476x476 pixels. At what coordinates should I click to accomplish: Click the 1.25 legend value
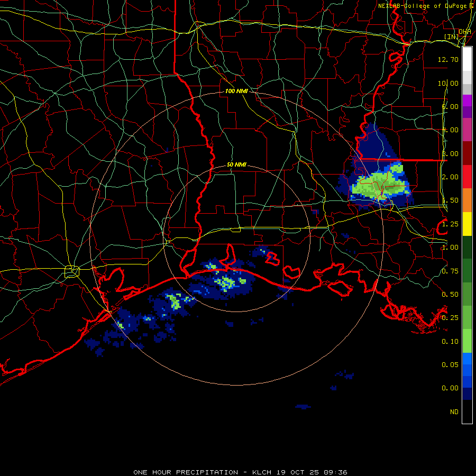[x=450, y=224]
